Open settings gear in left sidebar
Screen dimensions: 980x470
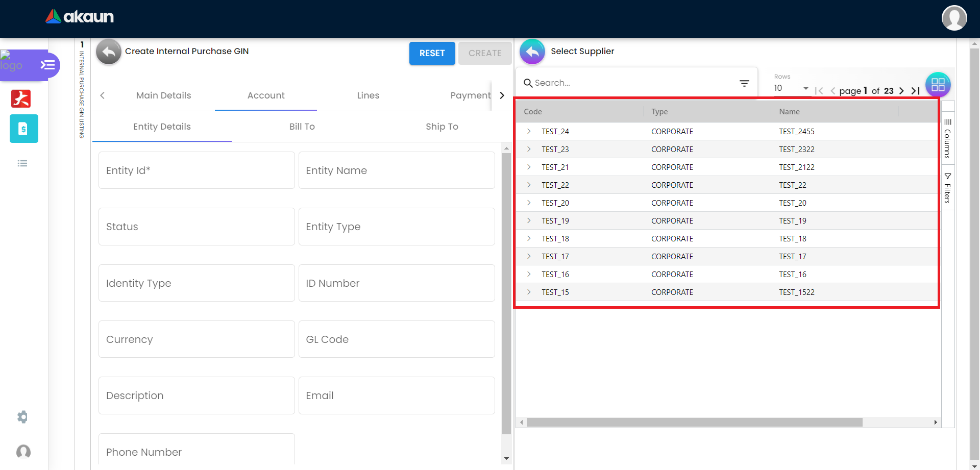pyautogui.click(x=22, y=417)
